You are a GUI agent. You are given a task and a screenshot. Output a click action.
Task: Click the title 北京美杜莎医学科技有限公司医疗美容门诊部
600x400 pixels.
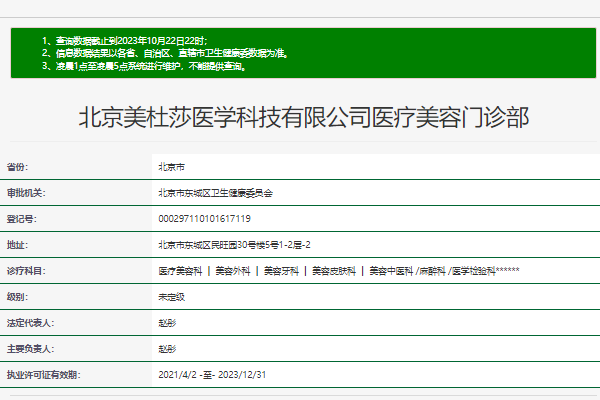pyautogui.click(x=304, y=117)
